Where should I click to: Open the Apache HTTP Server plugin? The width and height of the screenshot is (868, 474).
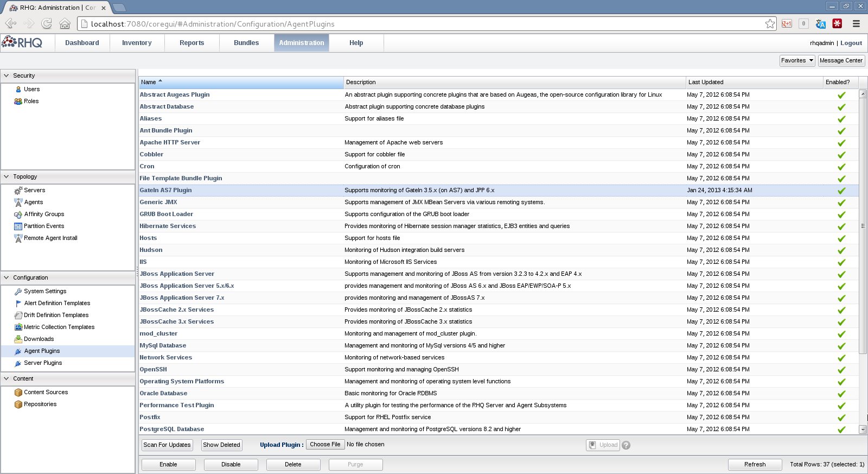point(170,142)
